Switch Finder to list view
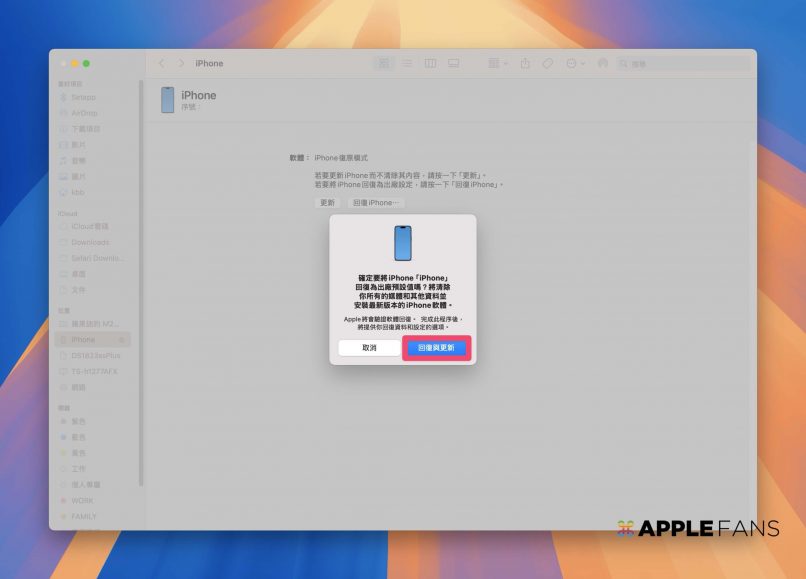The height and width of the screenshot is (579, 806). pyautogui.click(x=407, y=63)
